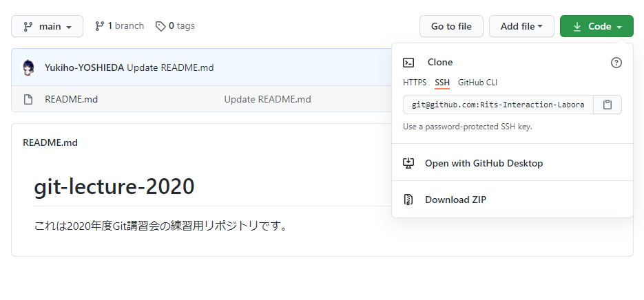Screen dimensions: 644x300
Task: Click the README.md panel header title
Action: [50, 143]
